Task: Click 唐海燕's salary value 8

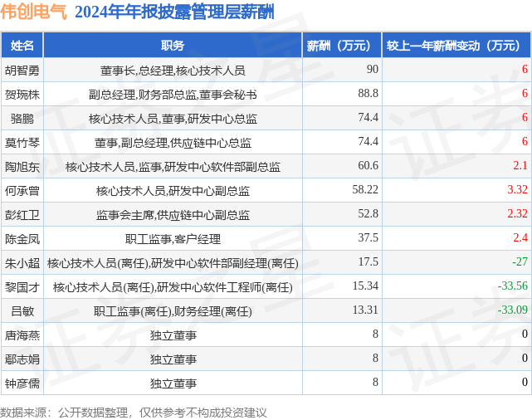Action: click(x=375, y=335)
